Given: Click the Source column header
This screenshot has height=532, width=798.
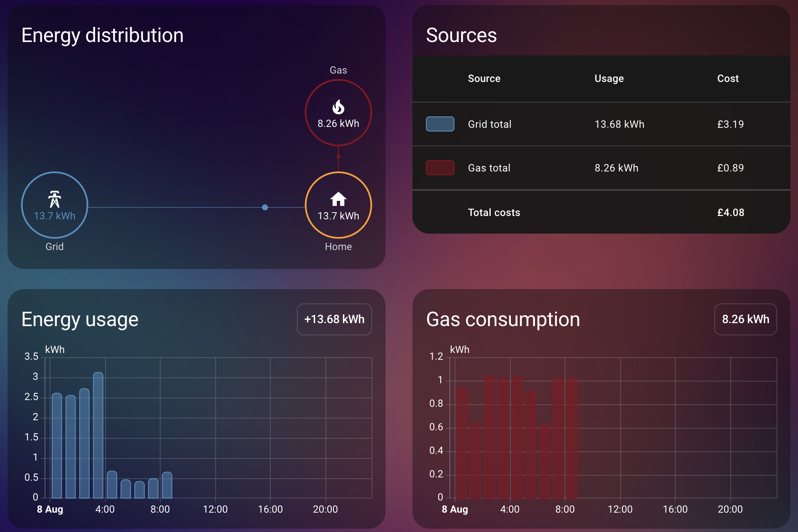Looking at the screenshot, I should [x=484, y=79].
